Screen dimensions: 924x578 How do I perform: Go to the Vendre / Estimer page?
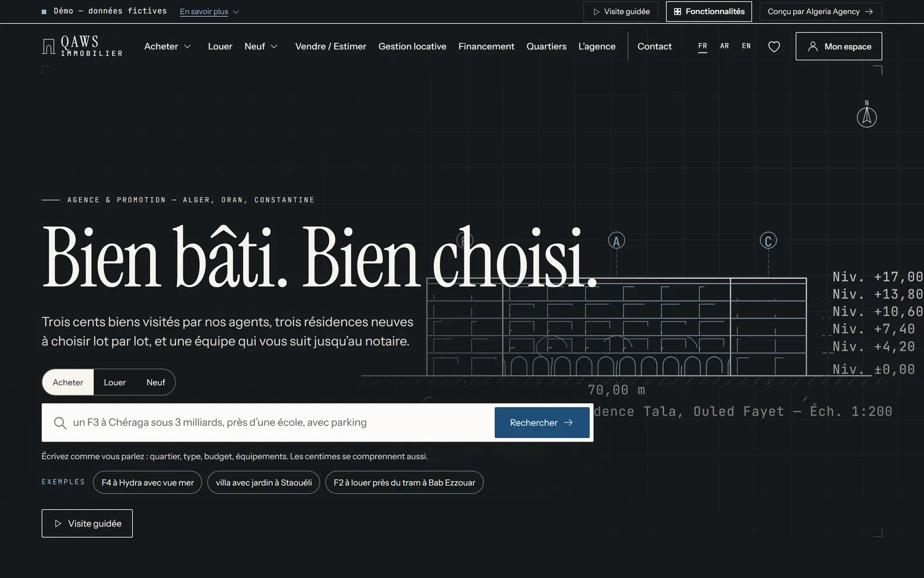[x=330, y=46]
